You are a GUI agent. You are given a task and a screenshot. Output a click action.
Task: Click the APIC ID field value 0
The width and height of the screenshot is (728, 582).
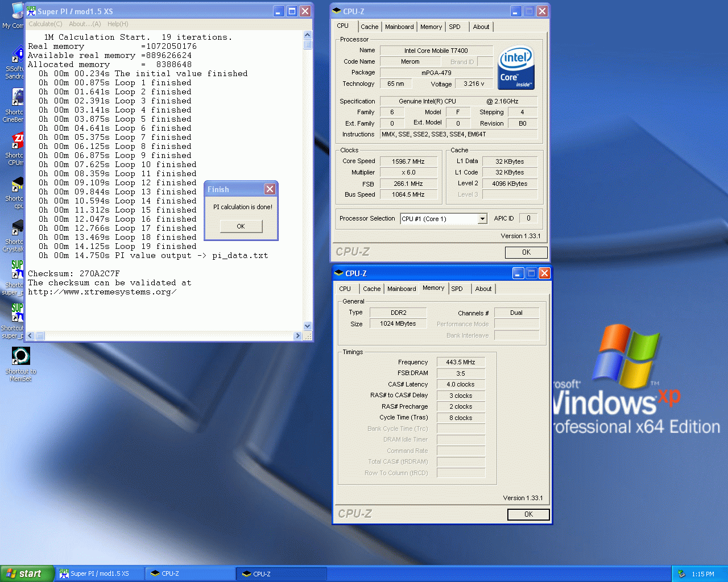coord(528,218)
